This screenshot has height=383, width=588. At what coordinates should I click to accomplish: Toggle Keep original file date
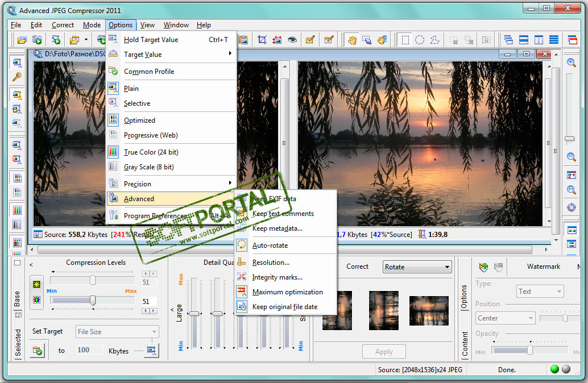click(285, 306)
